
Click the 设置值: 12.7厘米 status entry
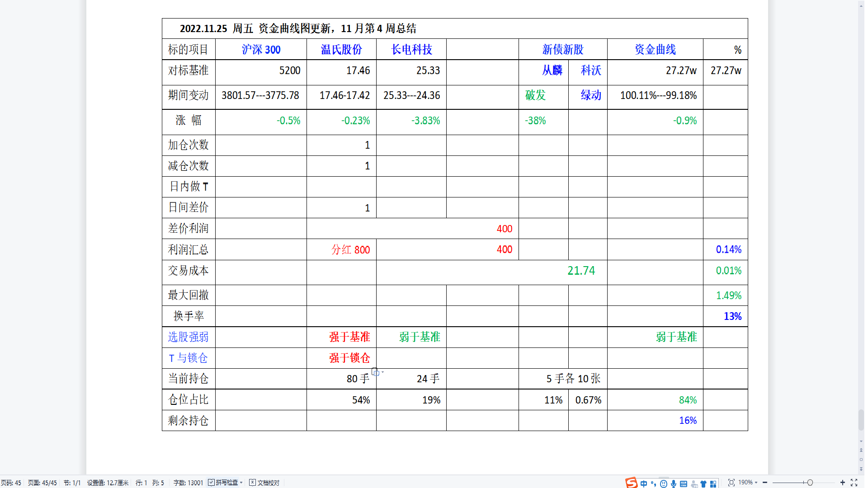pos(108,483)
